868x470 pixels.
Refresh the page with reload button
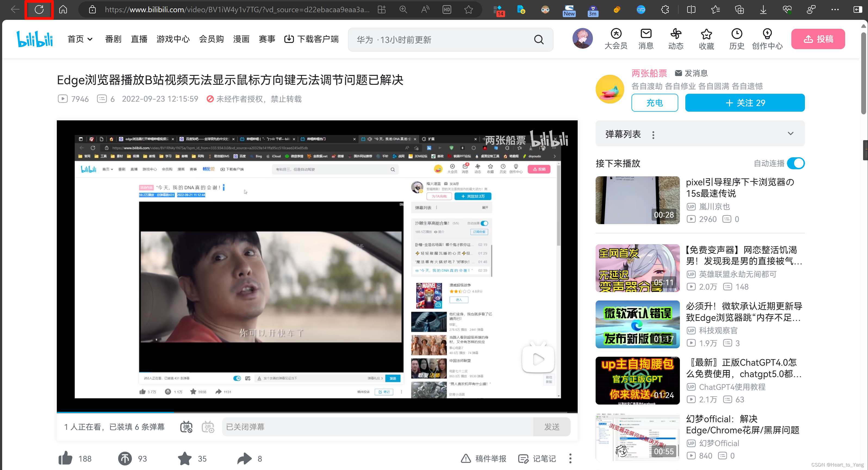tap(39, 10)
